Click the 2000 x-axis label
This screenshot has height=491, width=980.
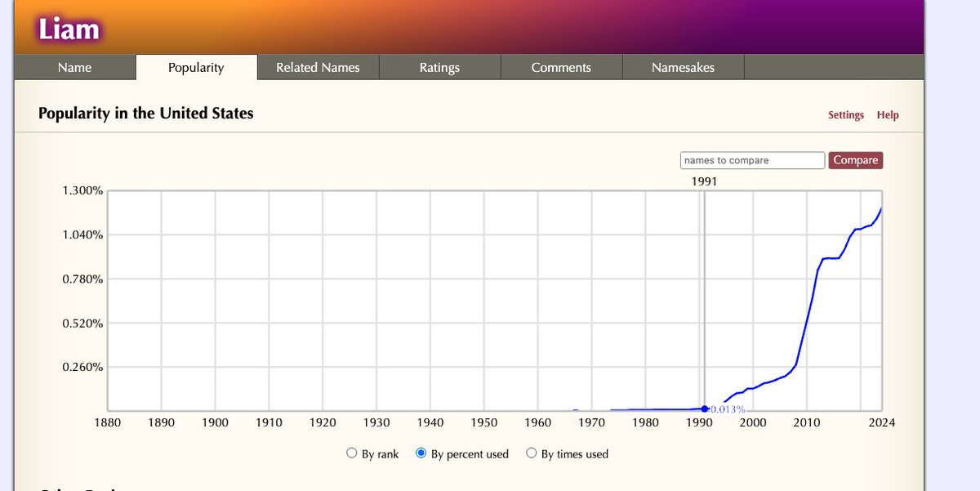pos(753,422)
